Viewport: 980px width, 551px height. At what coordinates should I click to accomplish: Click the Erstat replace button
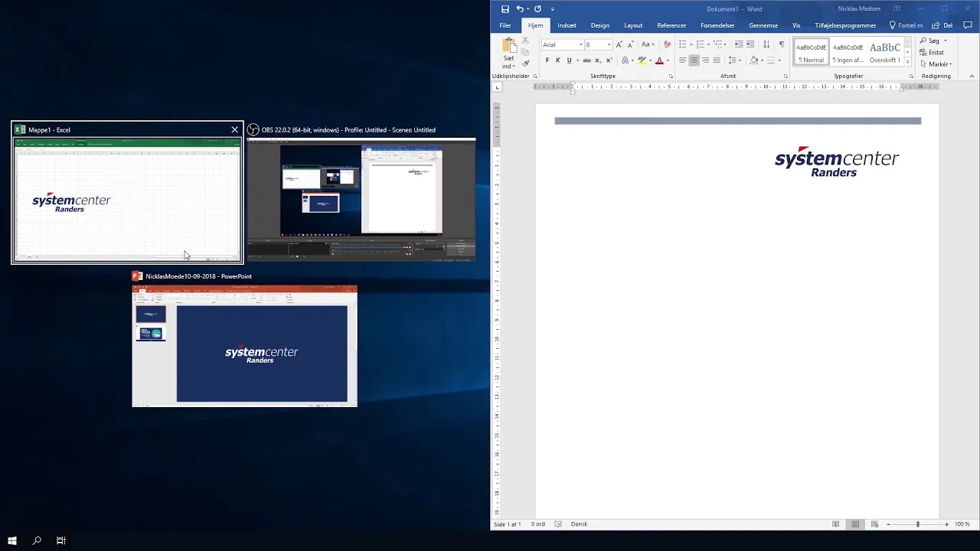click(933, 53)
